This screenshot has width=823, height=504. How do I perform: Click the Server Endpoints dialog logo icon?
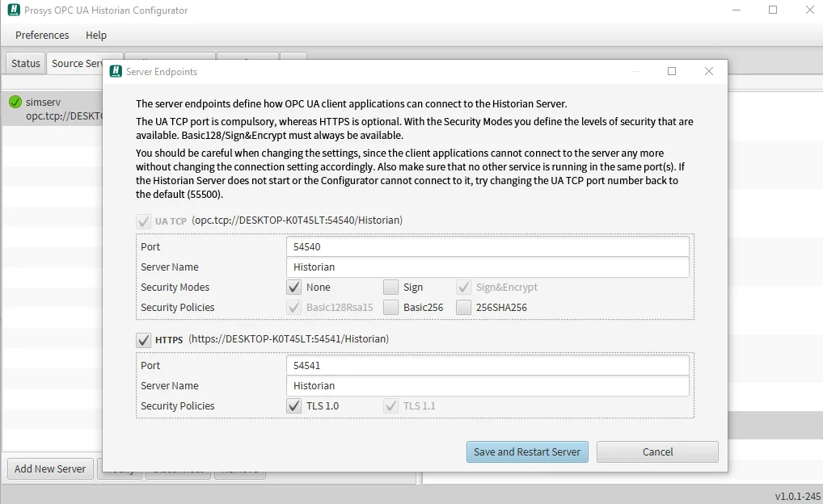[116, 71]
